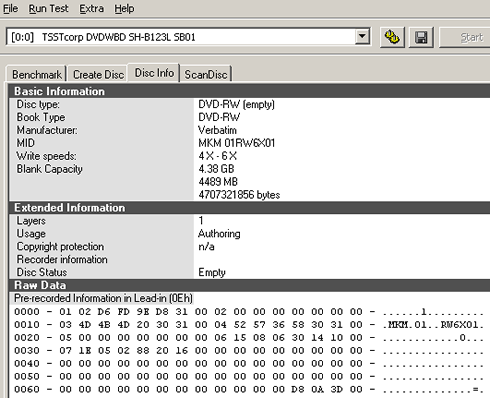This screenshot has width=490, height=398.
Task: Click the 'Book Type' label
Action: click(x=41, y=117)
